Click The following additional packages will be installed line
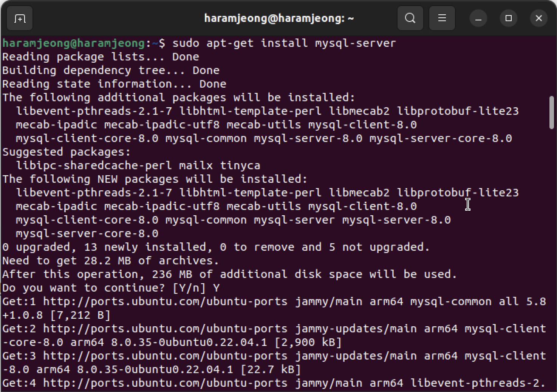 (x=179, y=97)
